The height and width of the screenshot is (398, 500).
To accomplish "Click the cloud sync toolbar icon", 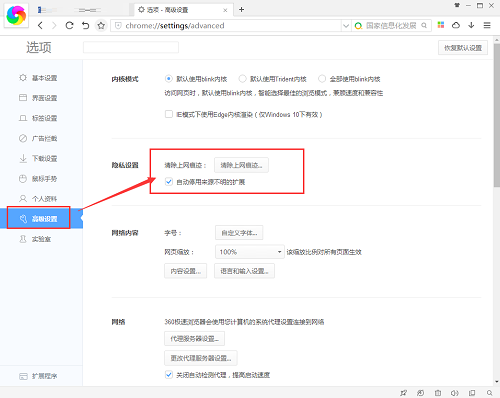I will point(456,25).
